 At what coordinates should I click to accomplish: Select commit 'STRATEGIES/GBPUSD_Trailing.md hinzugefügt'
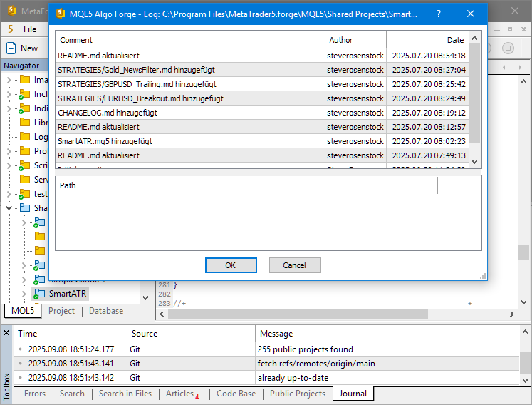click(x=262, y=84)
